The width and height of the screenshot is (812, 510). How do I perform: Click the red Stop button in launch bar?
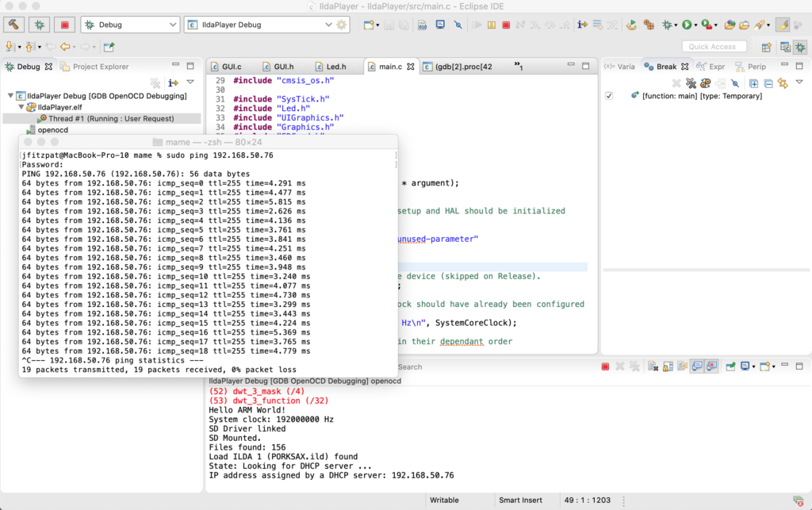click(x=64, y=25)
